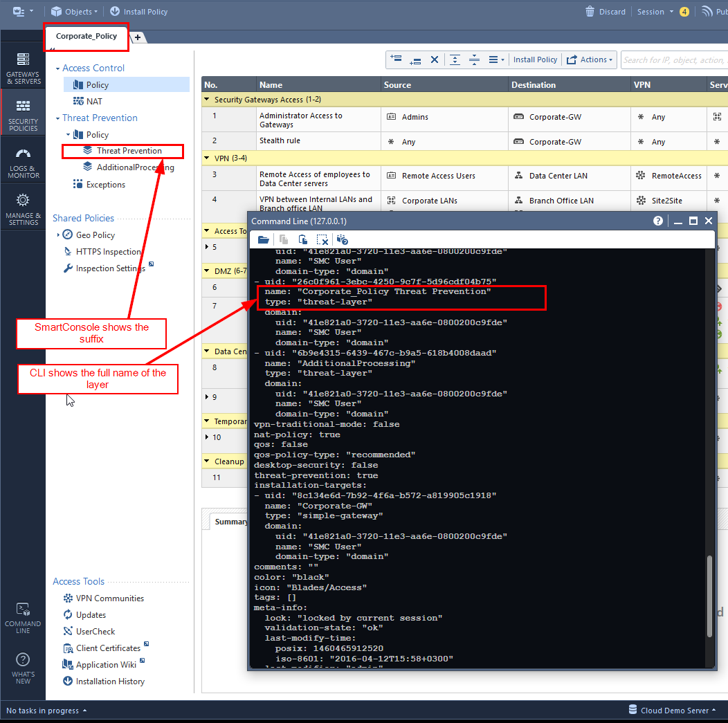Collapse the VPN (3-4) section
This screenshot has width=728, height=723.
tap(207, 158)
